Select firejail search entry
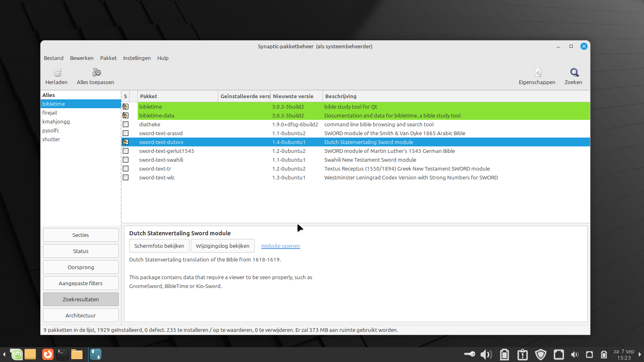This screenshot has height=362, width=644. pos(80,113)
